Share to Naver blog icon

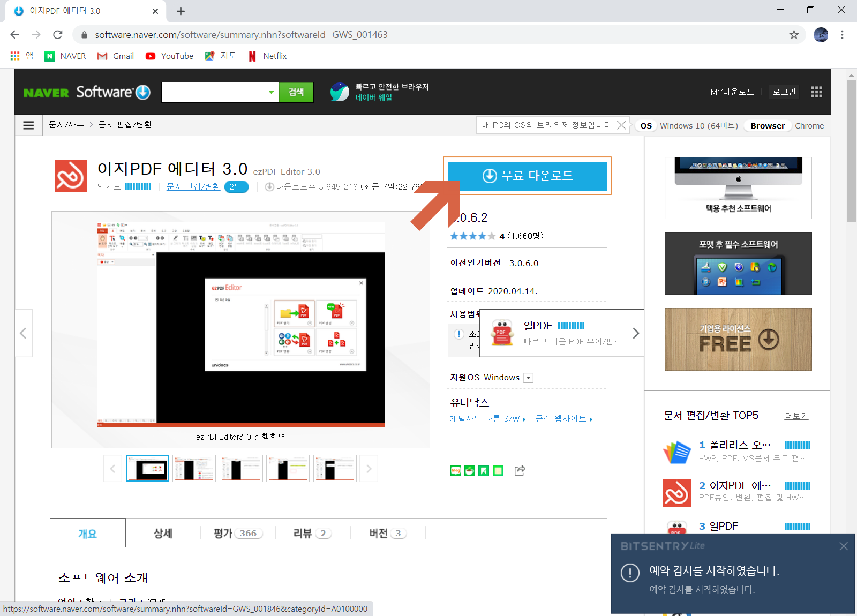click(456, 471)
